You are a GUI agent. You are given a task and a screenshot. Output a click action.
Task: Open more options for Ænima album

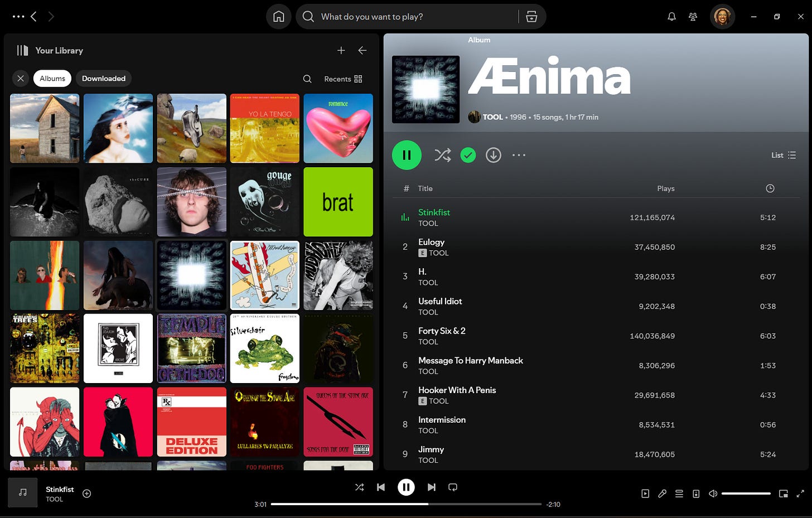coord(519,155)
